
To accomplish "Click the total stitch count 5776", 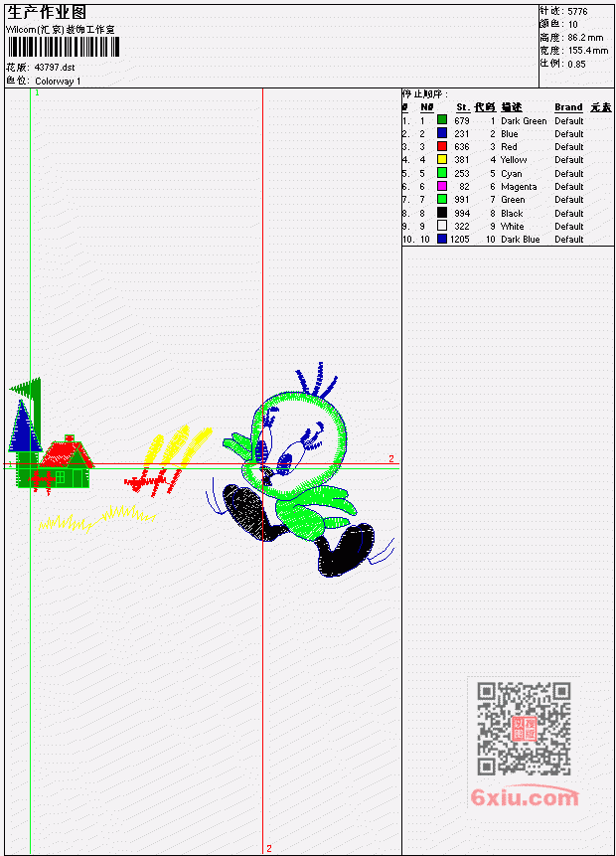I will (x=577, y=12).
